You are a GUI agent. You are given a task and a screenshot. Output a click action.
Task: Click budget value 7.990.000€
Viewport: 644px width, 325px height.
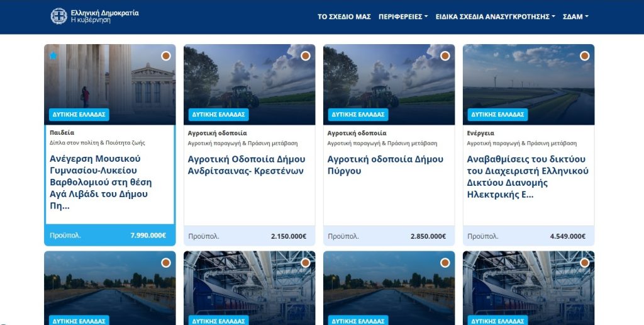148,236
